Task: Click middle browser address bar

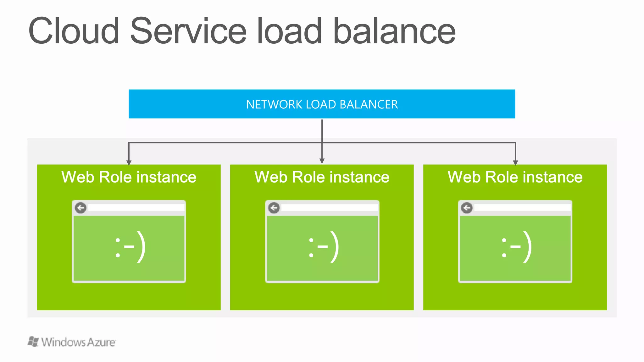Action: pos(329,208)
